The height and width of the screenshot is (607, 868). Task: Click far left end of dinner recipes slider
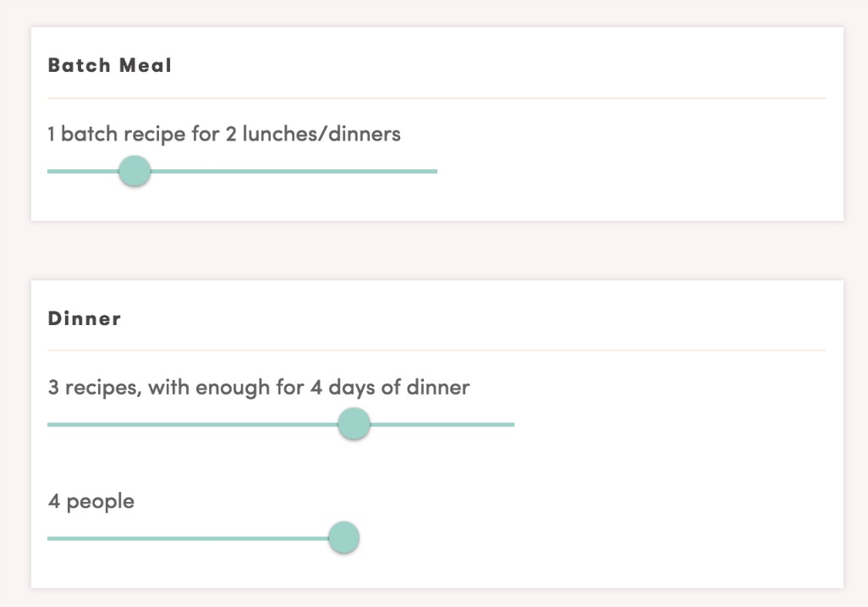50,424
